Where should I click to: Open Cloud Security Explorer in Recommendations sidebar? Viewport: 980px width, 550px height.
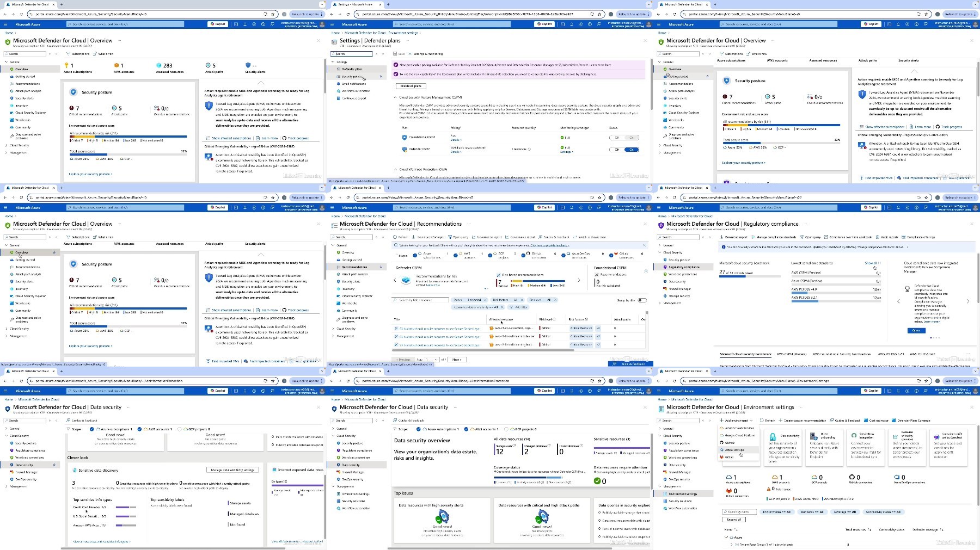click(x=357, y=296)
